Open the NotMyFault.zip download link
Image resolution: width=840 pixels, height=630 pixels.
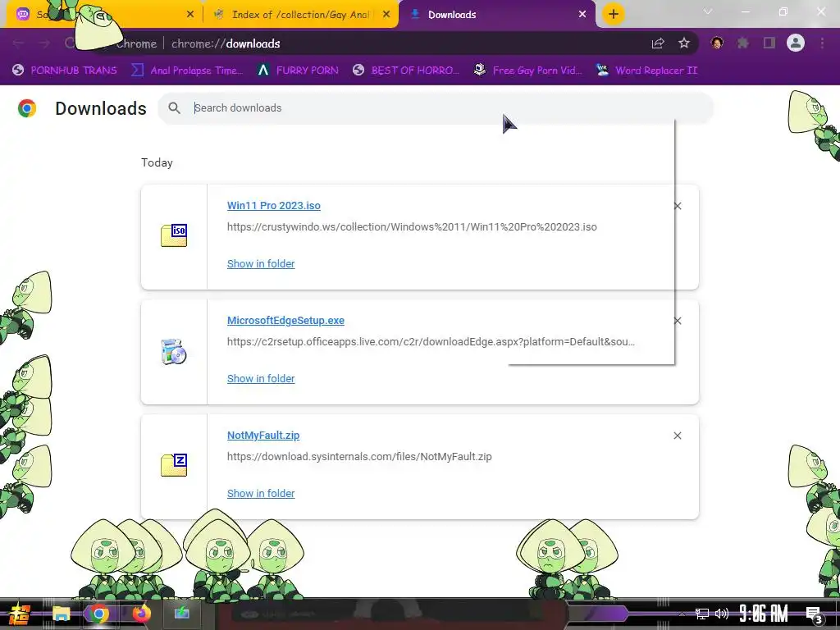pos(263,435)
